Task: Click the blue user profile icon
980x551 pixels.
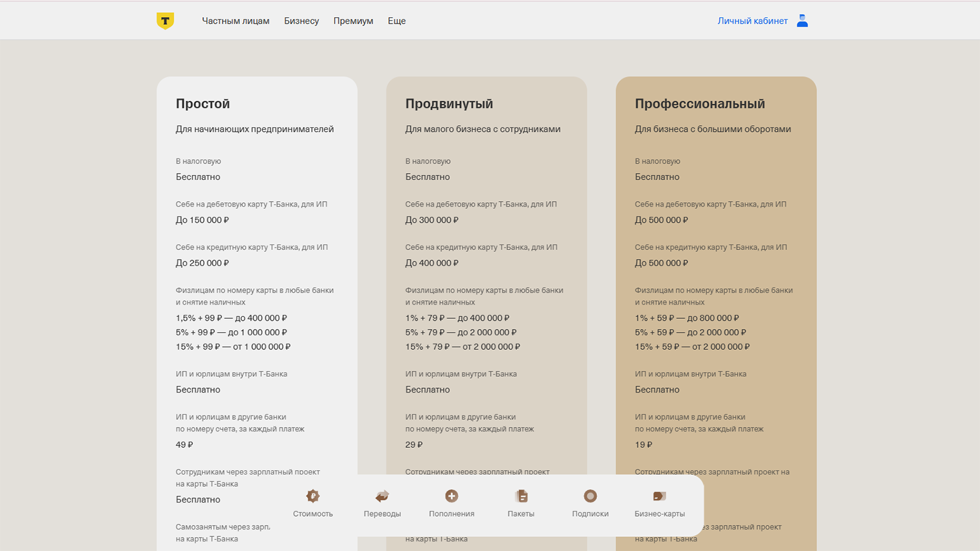Action: 802,21
